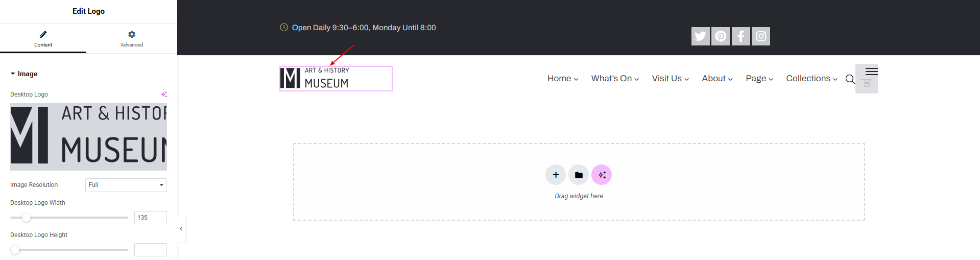Expand the Collections menu
This screenshot has height=260, width=980.
pyautogui.click(x=811, y=79)
